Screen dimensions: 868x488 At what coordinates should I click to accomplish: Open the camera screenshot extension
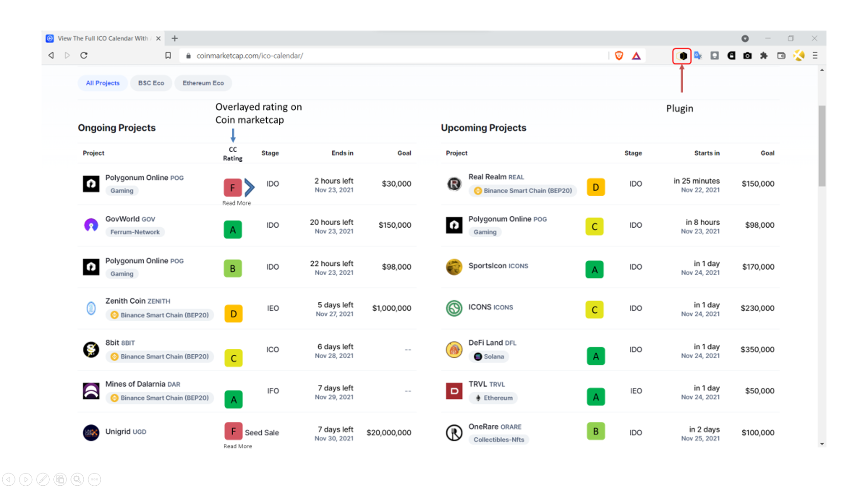click(x=747, y=56)
